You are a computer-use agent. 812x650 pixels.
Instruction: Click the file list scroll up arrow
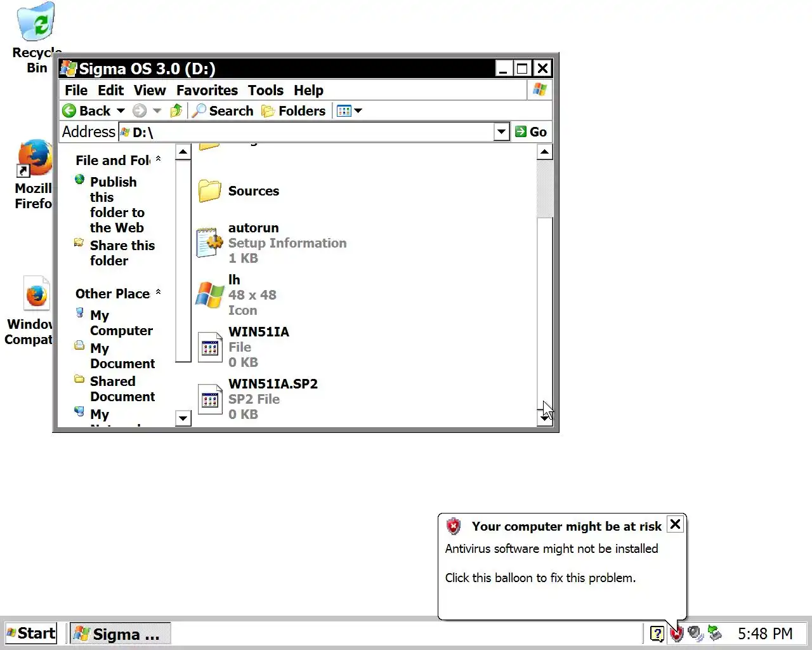[545, 152]
